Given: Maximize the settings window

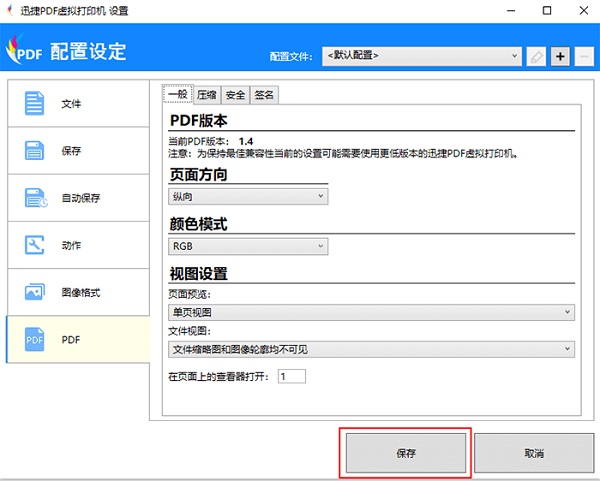Looking at the screenshot, I should [547, 11].
